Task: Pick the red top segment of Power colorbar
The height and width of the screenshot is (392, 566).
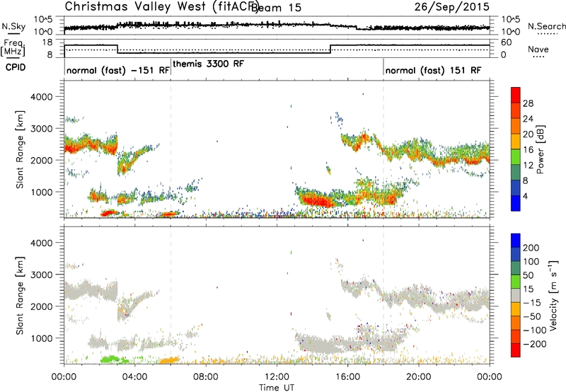Action: [516, 95]
